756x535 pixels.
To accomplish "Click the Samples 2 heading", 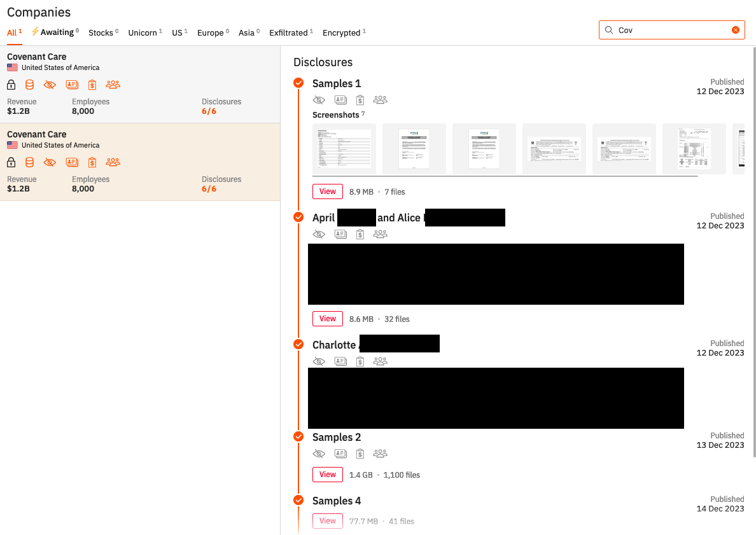I will point(337,437).
